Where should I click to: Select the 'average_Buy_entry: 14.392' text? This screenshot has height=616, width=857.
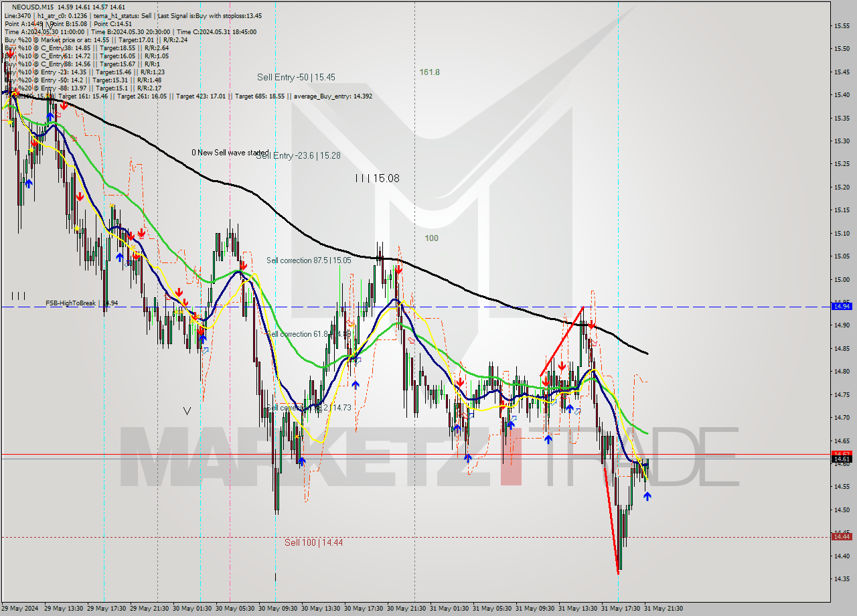coord(332,96)
